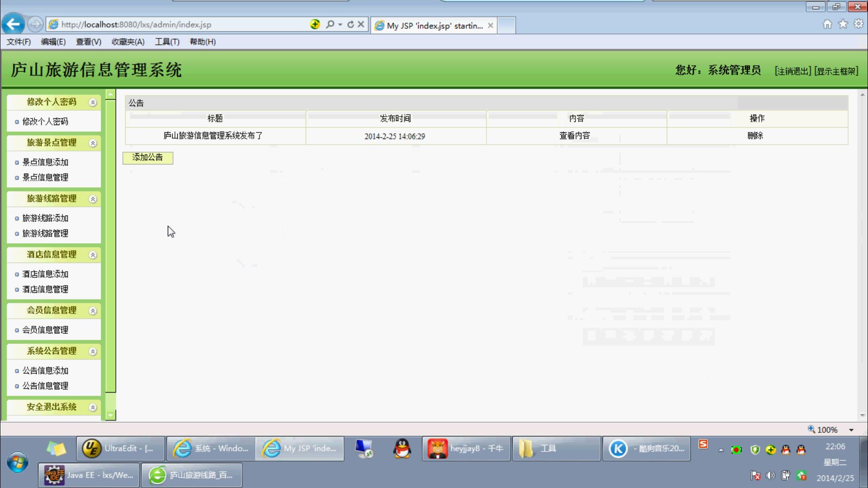
Task: Click the sidebar scrollbar down arrow
Action: (x=111, y=415)
